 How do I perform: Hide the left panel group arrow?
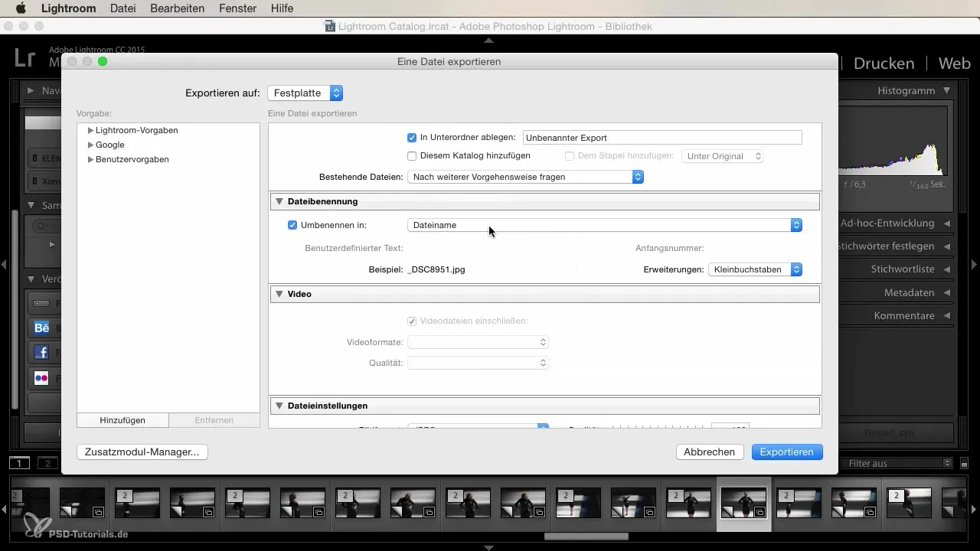click(x=5, y=265)
